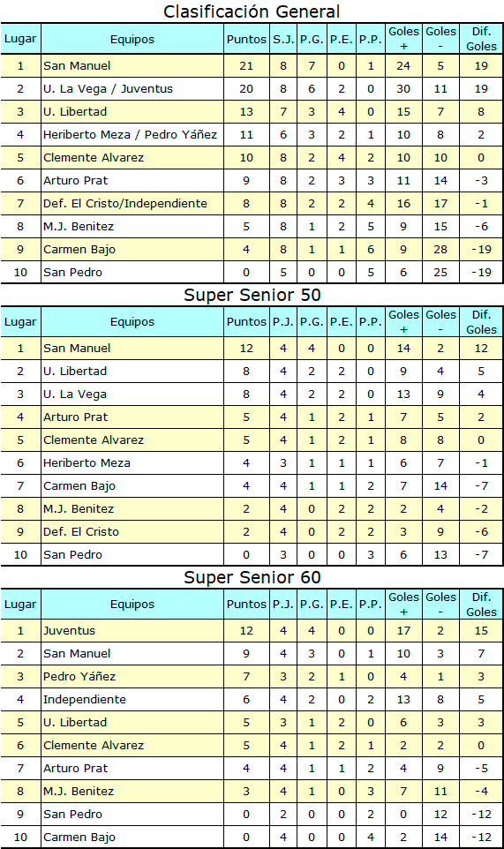Click Heriberto Meza in Super Senior 50 table
This screenshot has width=504, height=849.
tap(87, 463)
